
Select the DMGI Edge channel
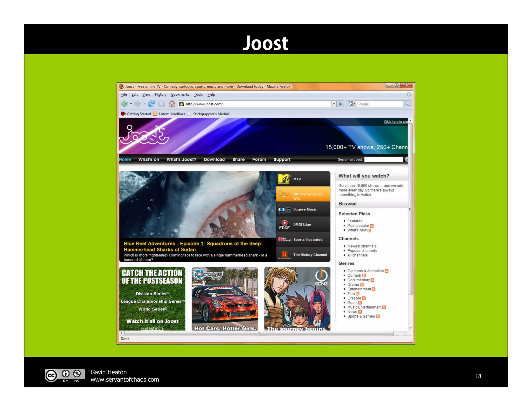tap(303, 224)
